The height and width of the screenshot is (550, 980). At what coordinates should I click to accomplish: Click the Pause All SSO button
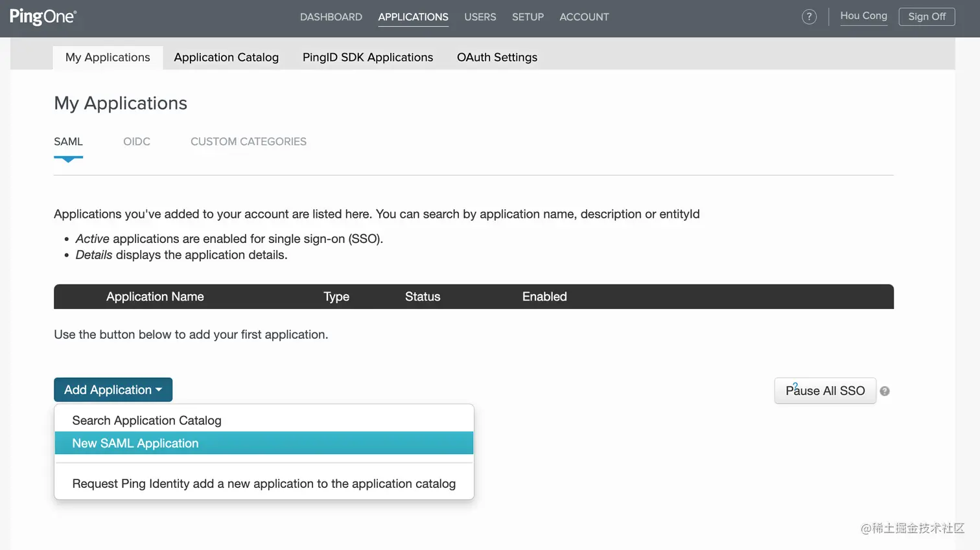click(825, 391)
